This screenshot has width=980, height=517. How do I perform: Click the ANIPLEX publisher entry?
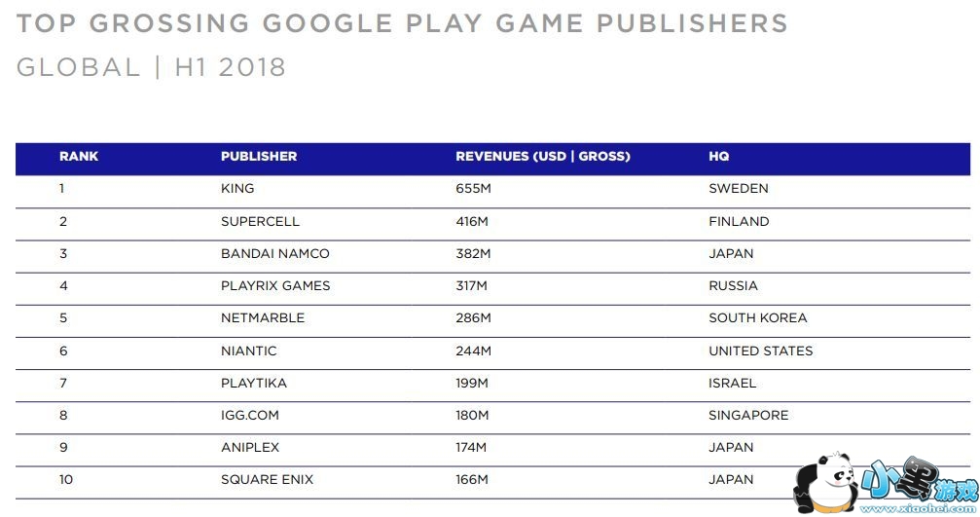(251, 447)
